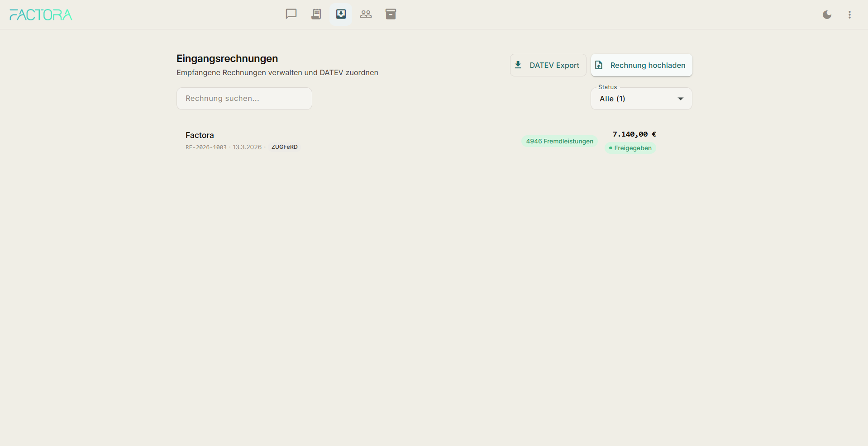The width and height of the screenshot is (868, 446).
Task: Click the file upload icon beside Rechnung hochladen
Action: click(599, 65)
